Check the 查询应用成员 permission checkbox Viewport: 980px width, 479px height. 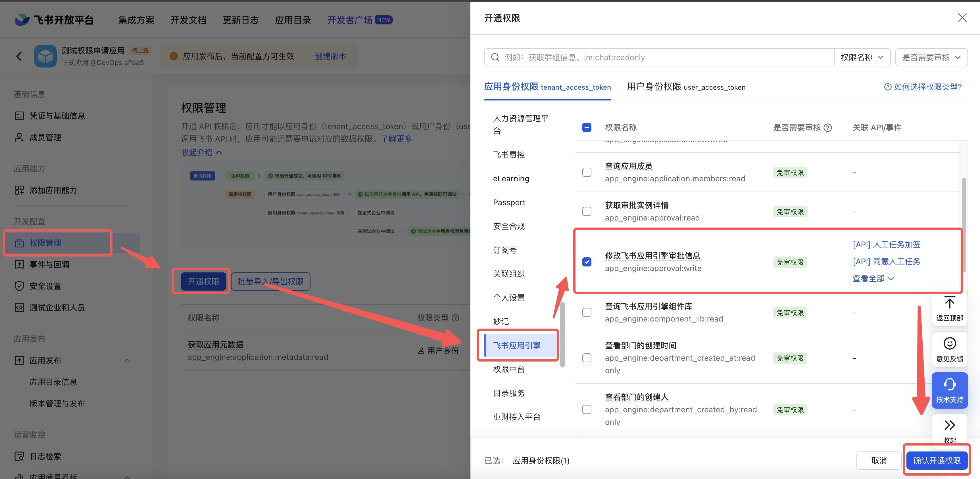click(x=587, y=172)
